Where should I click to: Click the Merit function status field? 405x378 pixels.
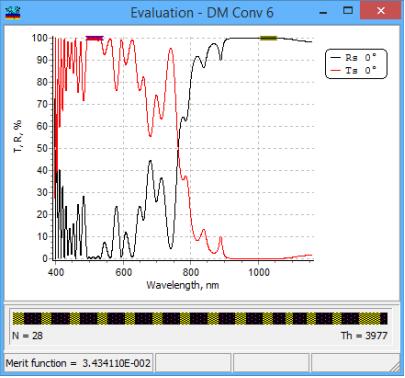pos(79,363)
